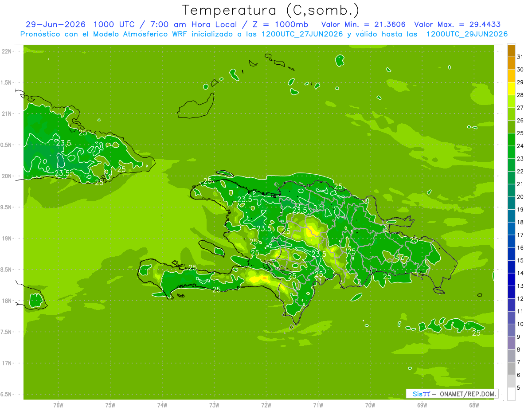Image resolution: width=532 pixels, height=411 pixels.
Task: Click the 75W longitude label
Action: (x=110, y=405)
